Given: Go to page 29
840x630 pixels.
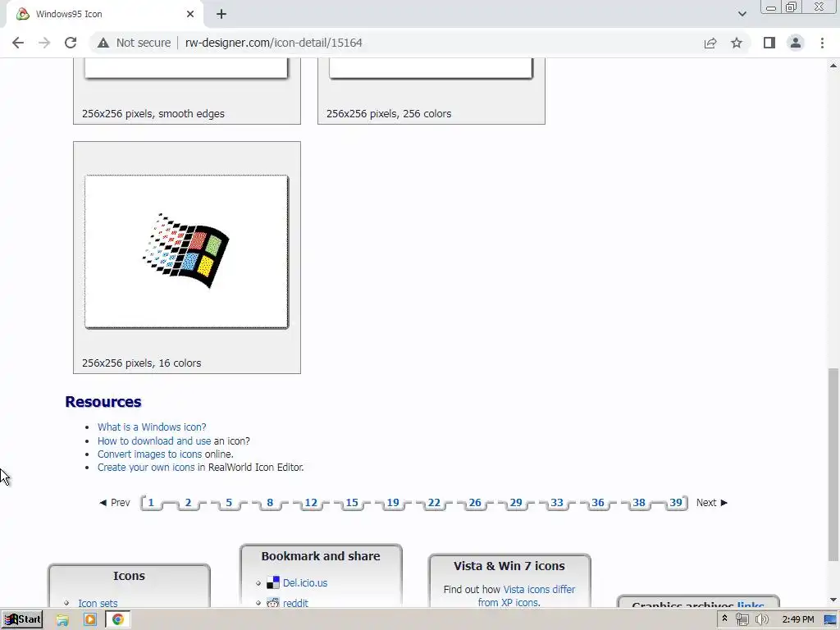Looking at the screenshot, I should (516, 503).
